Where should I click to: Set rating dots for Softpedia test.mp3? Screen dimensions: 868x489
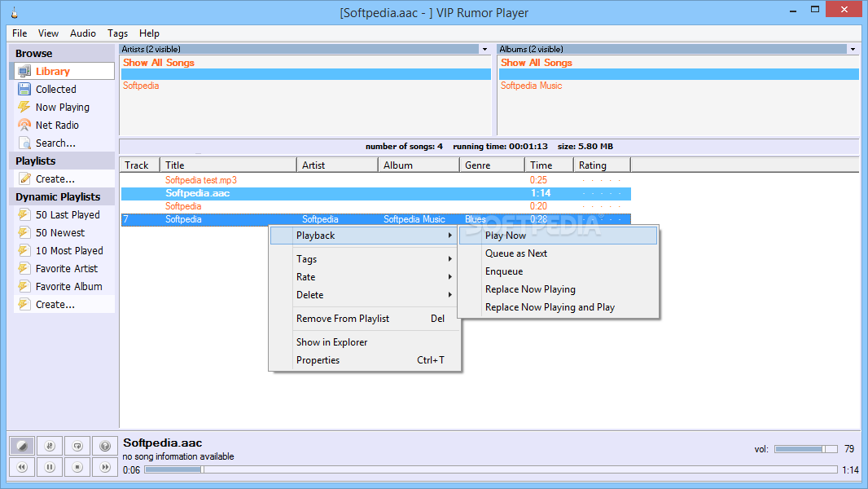click(x=601, y=181)
